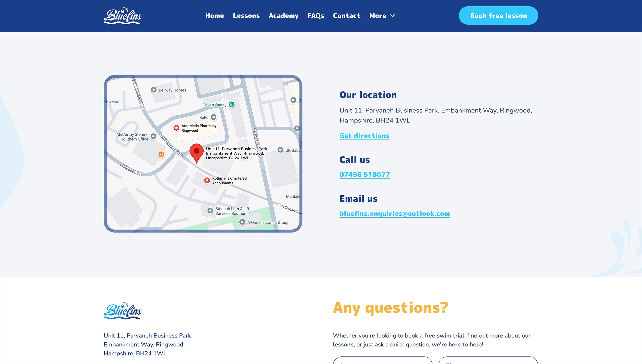Select the A-One Insurance Group marker

coord(242,222)
